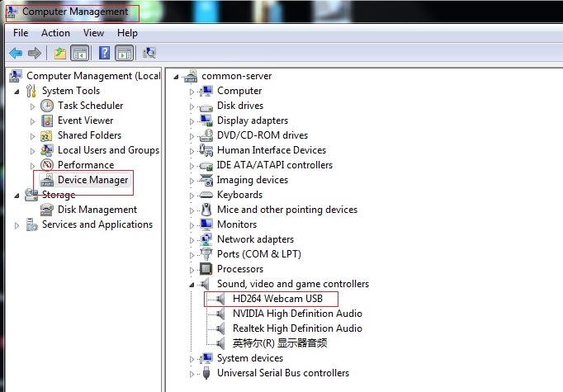Collapse Sound, video and game controllers
563x392 pixels.
192,285
